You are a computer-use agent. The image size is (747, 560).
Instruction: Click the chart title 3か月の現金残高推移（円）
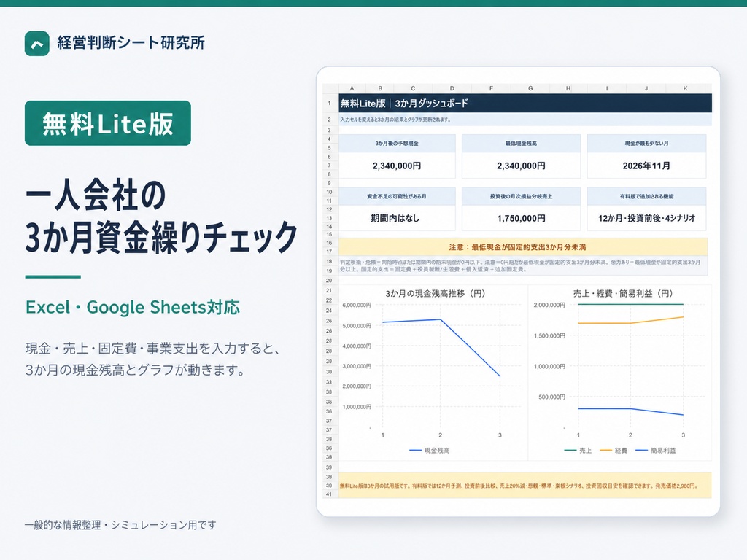coord(435,293)
